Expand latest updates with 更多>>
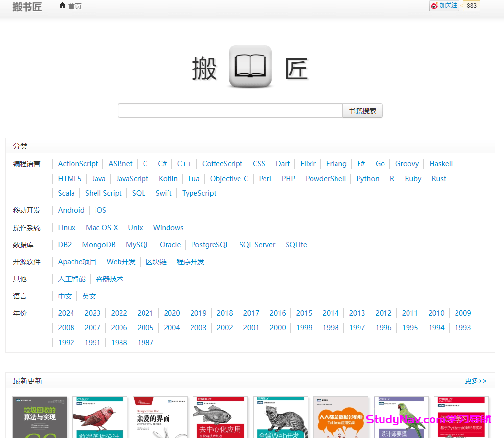Screen dimensions: 504x438 475,381
